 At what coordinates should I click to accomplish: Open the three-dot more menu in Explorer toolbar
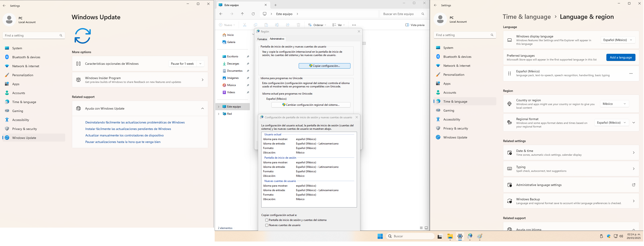click(354, 25)
